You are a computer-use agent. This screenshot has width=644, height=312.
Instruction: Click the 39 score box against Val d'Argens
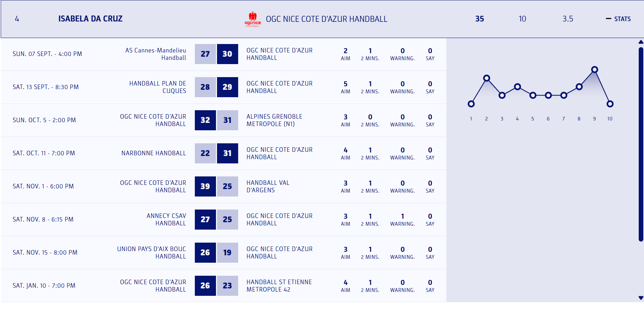click(205, 186)
